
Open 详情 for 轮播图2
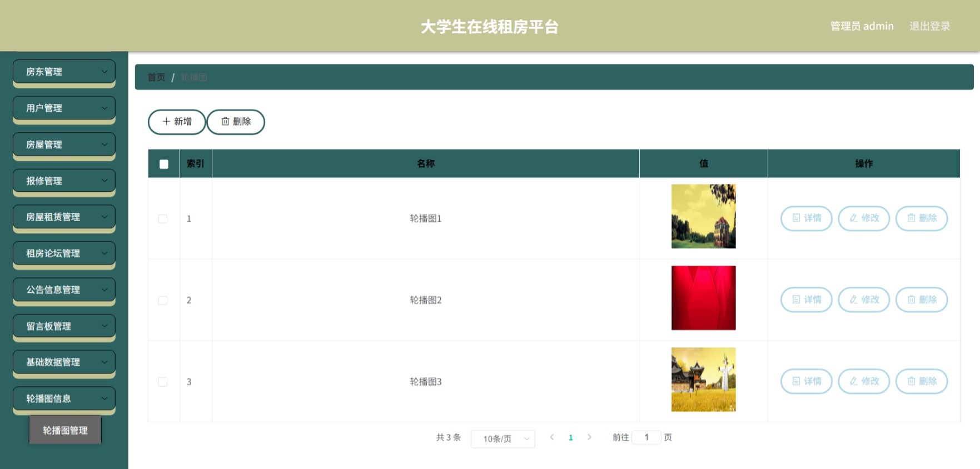tap(807, 300)
